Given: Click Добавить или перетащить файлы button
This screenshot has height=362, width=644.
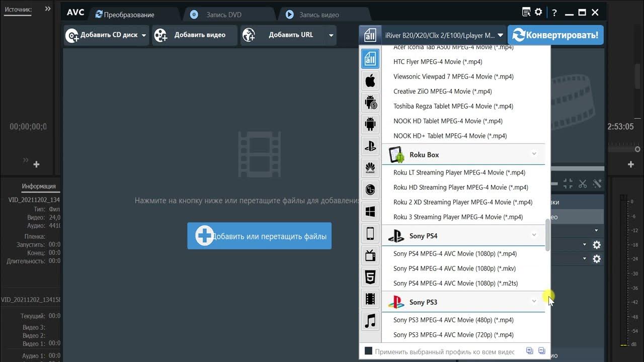Looking at the screenshot, I should coord(260,236).
